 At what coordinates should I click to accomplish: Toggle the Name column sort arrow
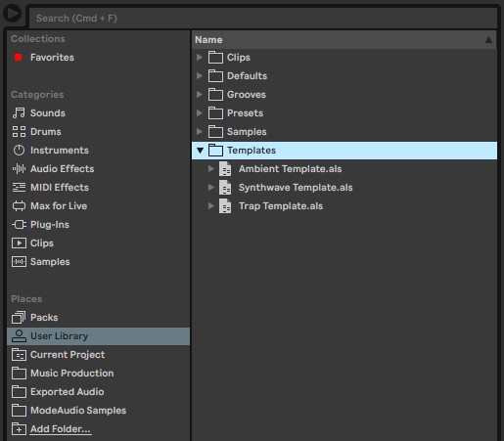tap(488, 40)
